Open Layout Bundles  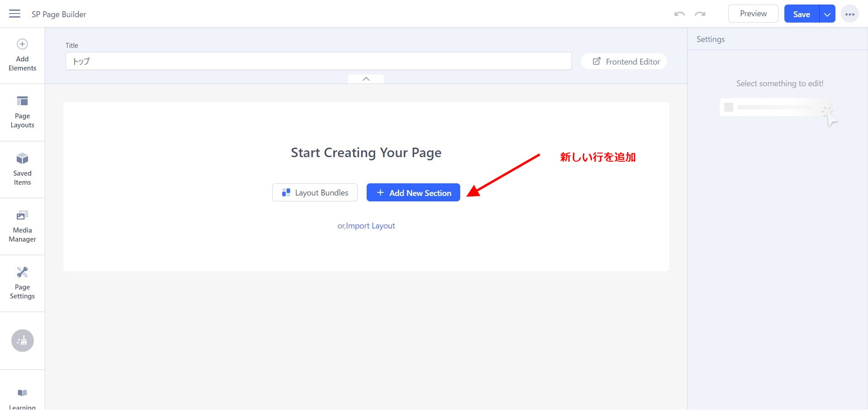coord(315,193)
